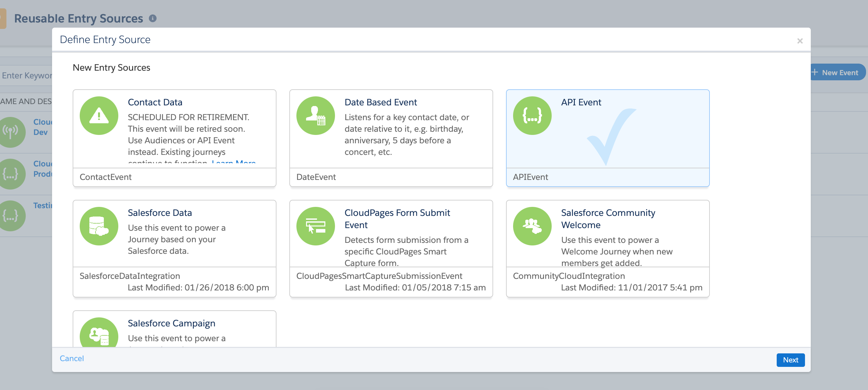Click the Reusable Entry Sources page heading
The width and height of the screenshot is (868, 390).
point(78,18)
